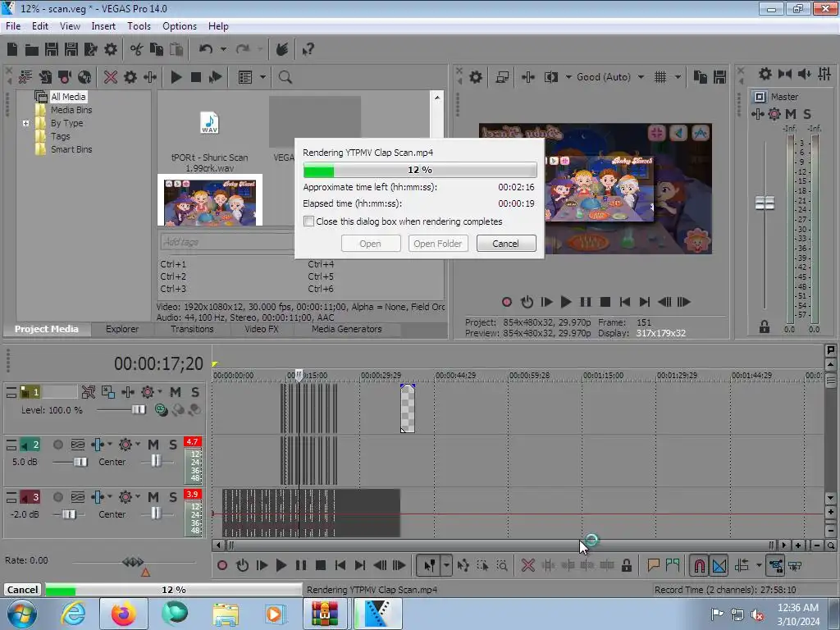Click the Zoom Edit tool in timeline toolbar
Image resolution: width=840 pixels, height=630 pixels.
click(x=502, y=565)
